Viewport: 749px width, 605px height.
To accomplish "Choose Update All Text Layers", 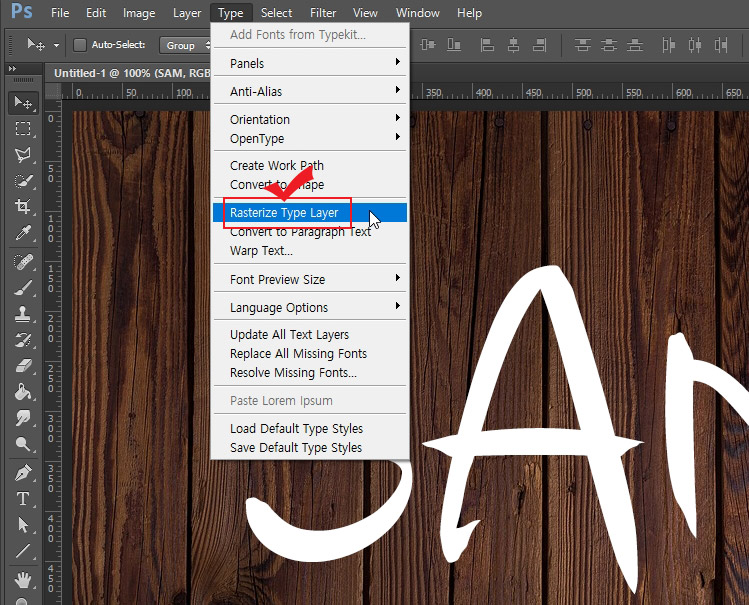I will point(310,335).
